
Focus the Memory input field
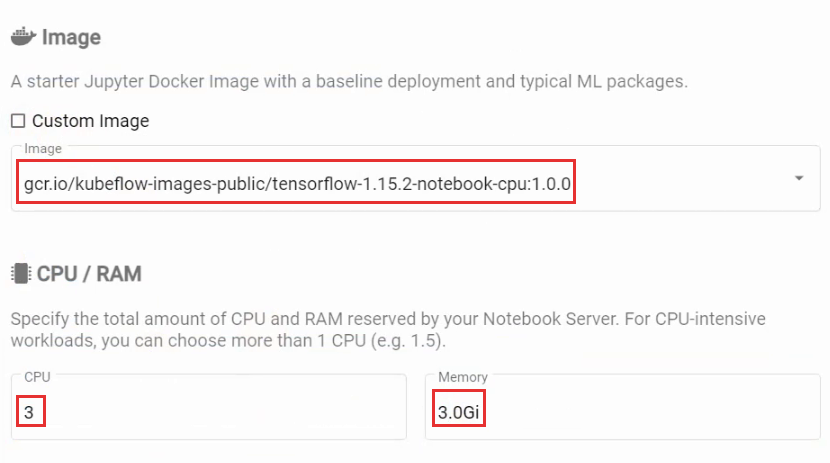(622, 407)
